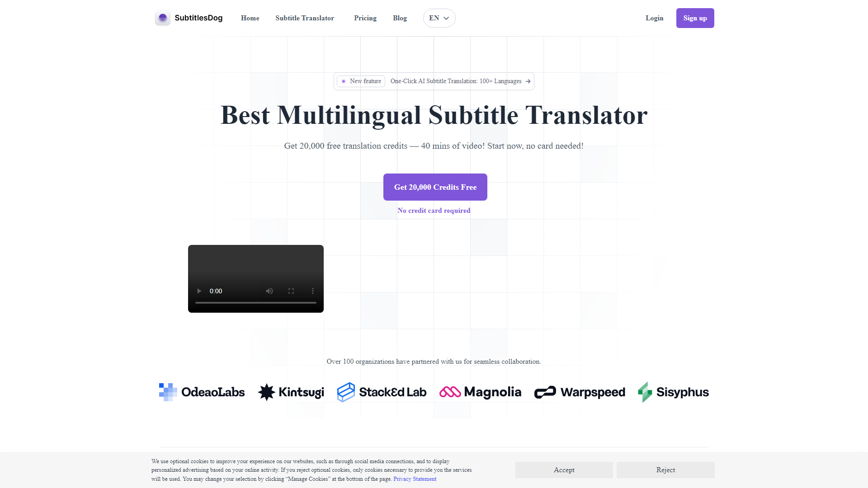Screen dimensions: 868x488
Task: Select the Blog navigation tab
Action: coord(399,18)
